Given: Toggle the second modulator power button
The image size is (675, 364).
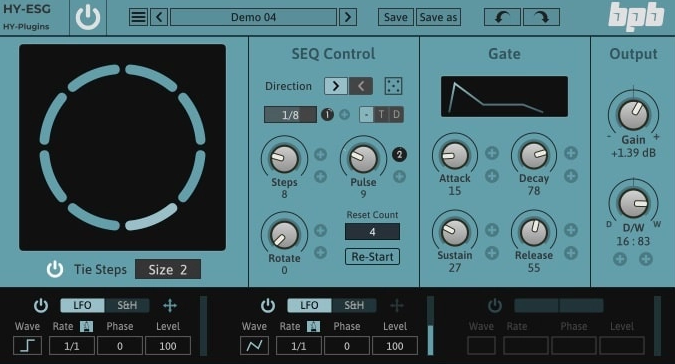Looking at the screenshot, I should tap(268, 305).
